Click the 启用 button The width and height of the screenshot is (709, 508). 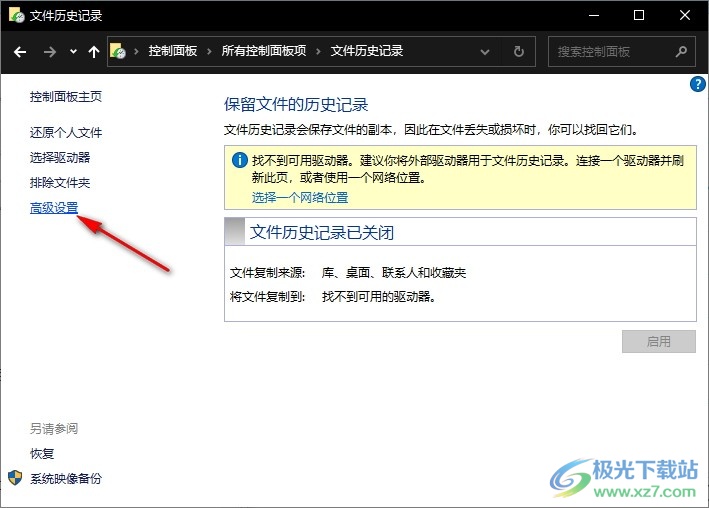coord(659,342)
